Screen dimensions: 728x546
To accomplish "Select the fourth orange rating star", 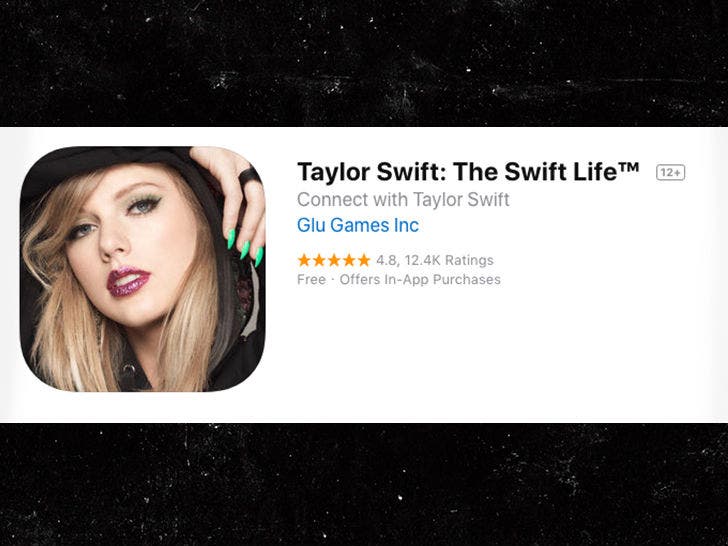I will pyautogui.click(x=349, y=260).
